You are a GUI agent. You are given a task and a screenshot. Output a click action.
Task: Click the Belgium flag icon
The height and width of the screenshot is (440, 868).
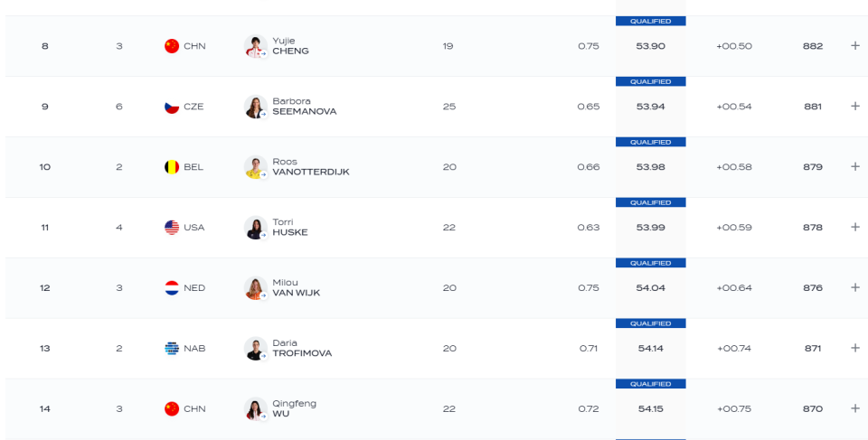coord(172,167)
